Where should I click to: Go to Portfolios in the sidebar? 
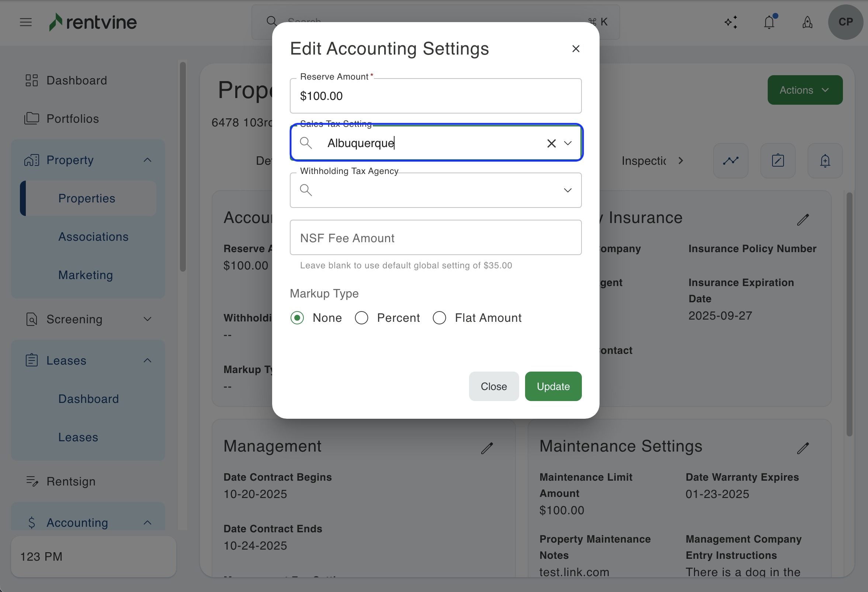pos(73,119)
